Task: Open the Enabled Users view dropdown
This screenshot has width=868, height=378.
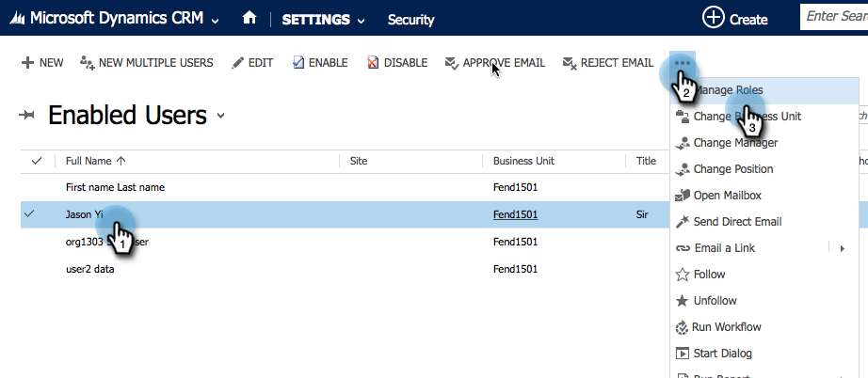Action: pyautogui.click(x=221, y=116)
